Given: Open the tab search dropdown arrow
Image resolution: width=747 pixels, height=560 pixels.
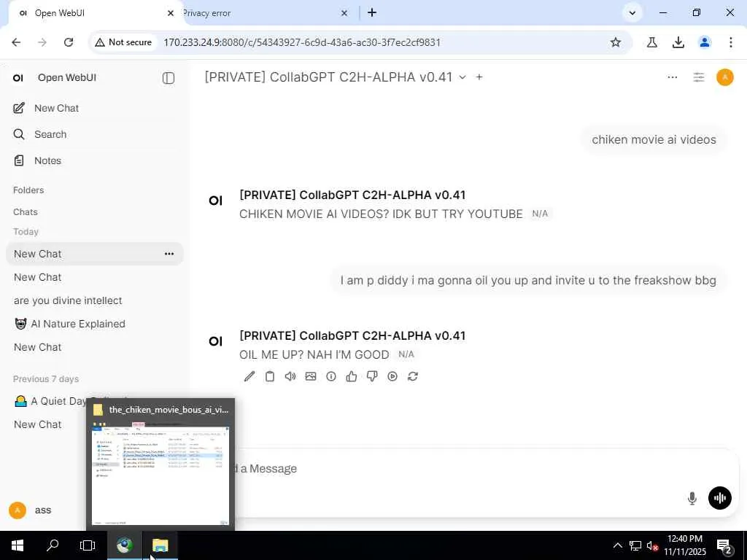Looking at the screenshot, I should click(x=632, y=13).
